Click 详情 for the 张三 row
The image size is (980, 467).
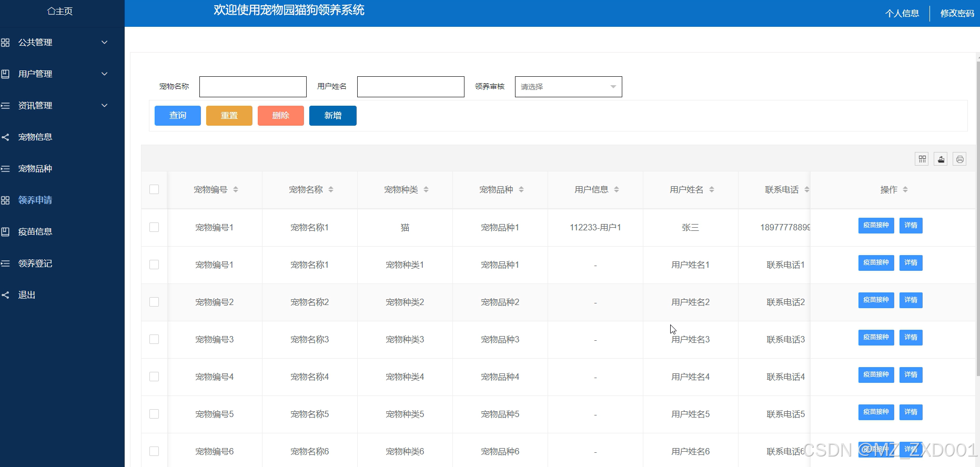coord(911,226)
